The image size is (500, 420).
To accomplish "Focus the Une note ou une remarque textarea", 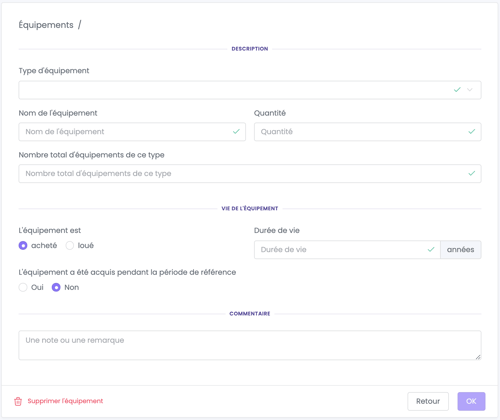I will pyautogui.click(x=250, y=345).
